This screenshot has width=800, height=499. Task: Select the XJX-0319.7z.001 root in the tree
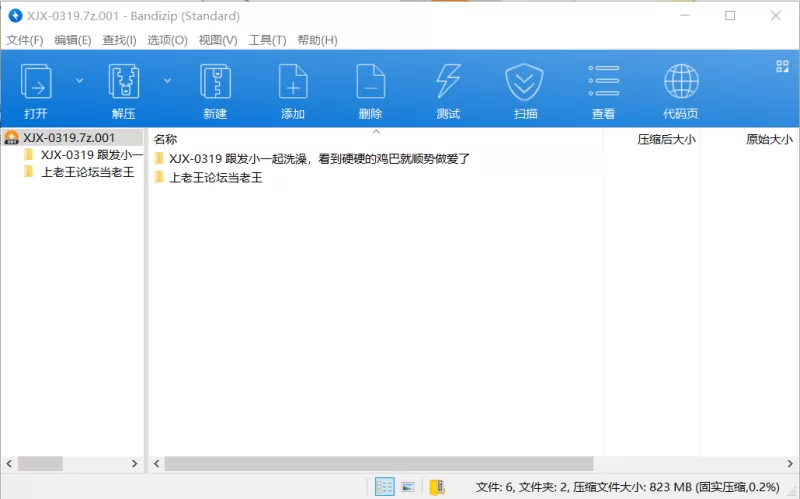[68, 138]
